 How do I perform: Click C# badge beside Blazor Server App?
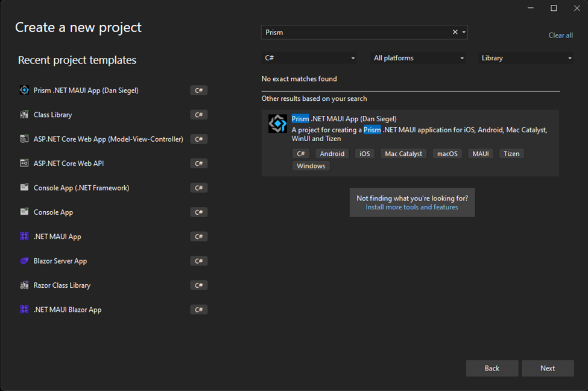pyautogui.click(x=199, y=261)
